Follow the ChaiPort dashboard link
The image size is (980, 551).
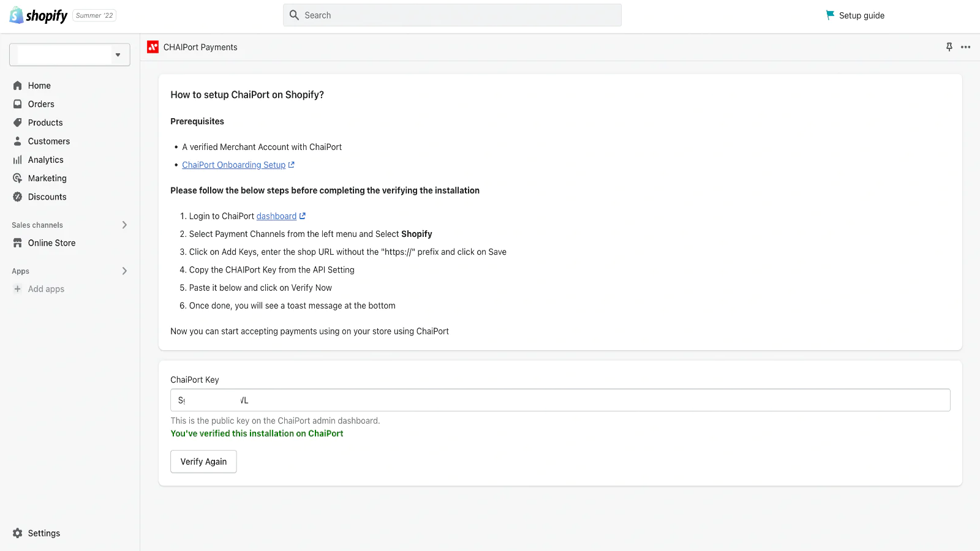(x=276, y=216)
